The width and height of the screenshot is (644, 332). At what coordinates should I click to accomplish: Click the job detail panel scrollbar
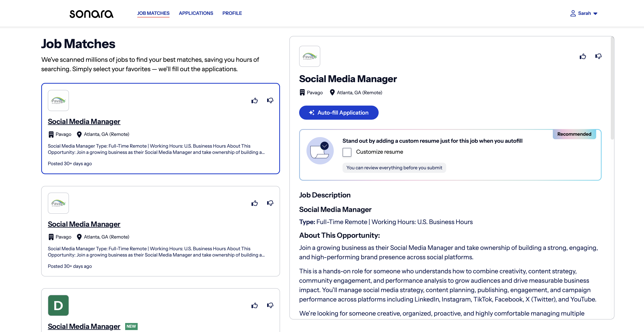coord(612,88)
